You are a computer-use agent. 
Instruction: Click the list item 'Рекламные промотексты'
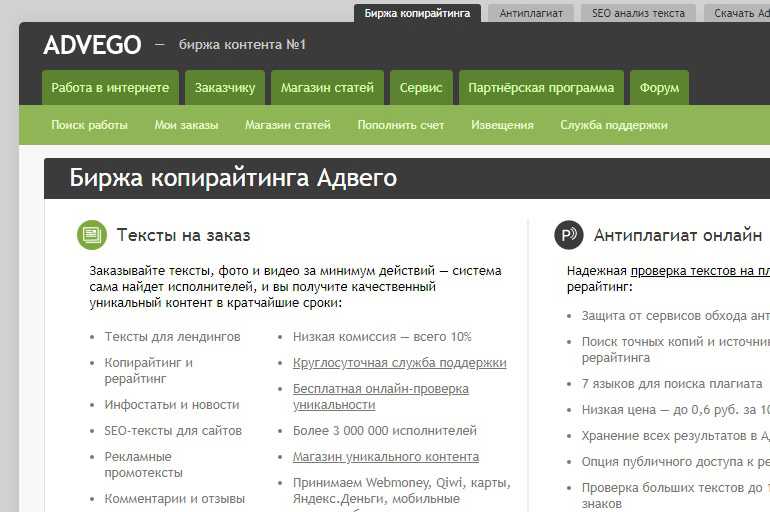(143, 464)
